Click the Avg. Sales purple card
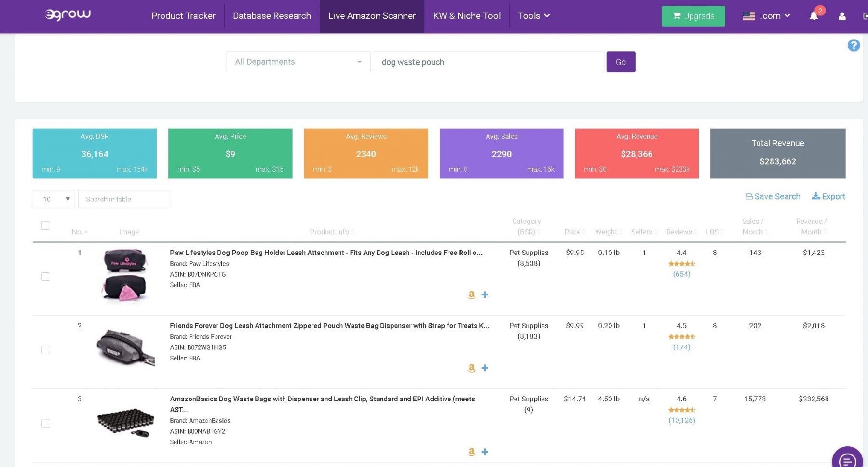868x467 pixels. (502, 153)
